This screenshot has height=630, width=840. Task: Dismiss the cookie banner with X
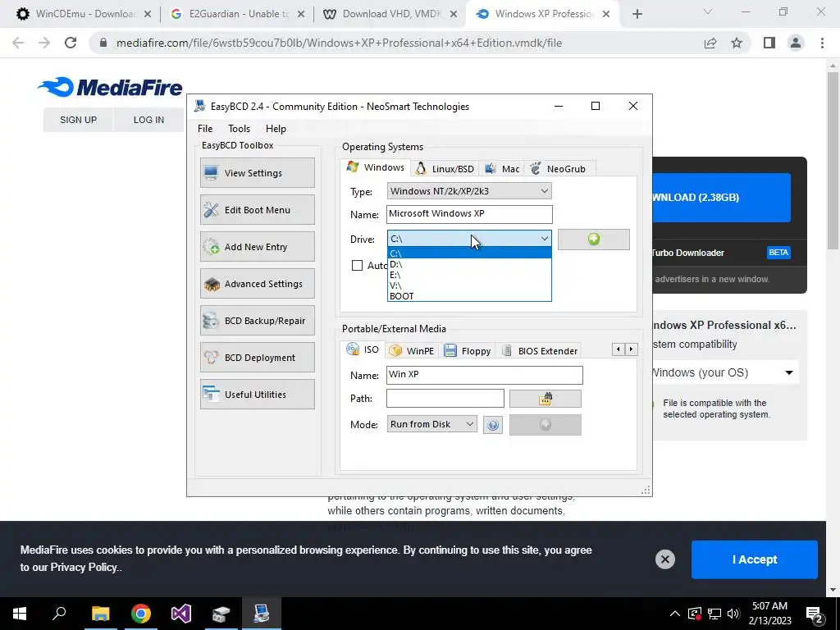click(664, 559)
